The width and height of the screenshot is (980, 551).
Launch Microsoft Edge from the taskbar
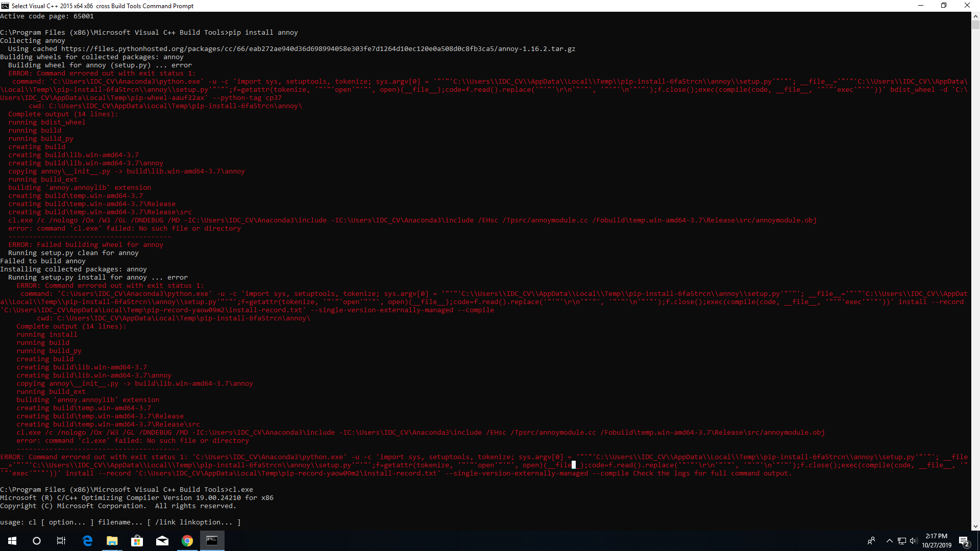pyautogui.click(x=87, y=540)
